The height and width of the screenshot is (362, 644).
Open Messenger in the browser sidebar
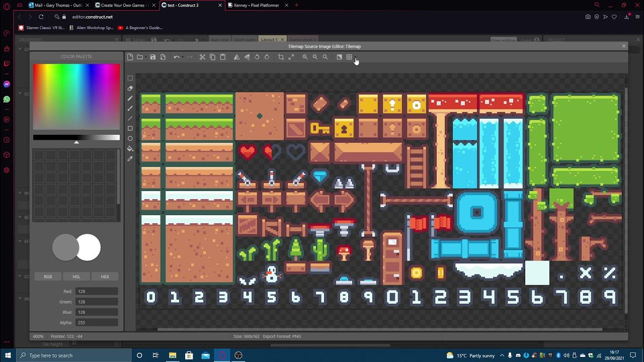[x=7, y=84]
